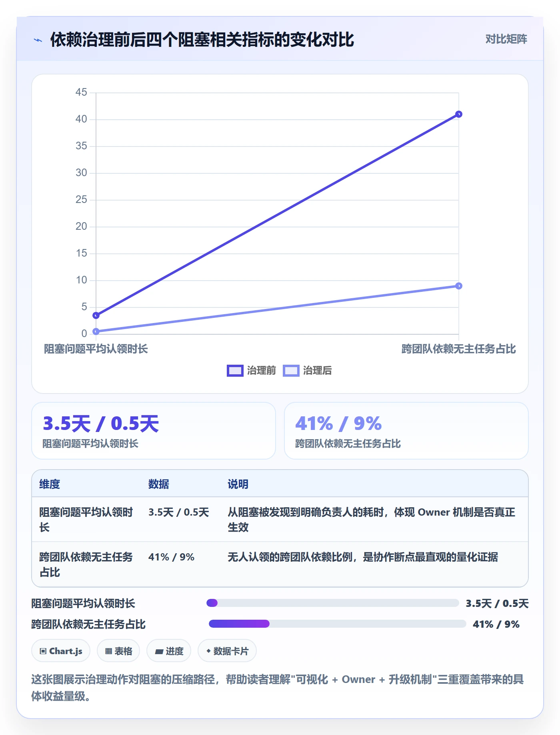The height and width of the screenshot is (735, 560).
Task: Click the table cell 阻塞问题平均认领时长
Action: (x=86, y=520)
